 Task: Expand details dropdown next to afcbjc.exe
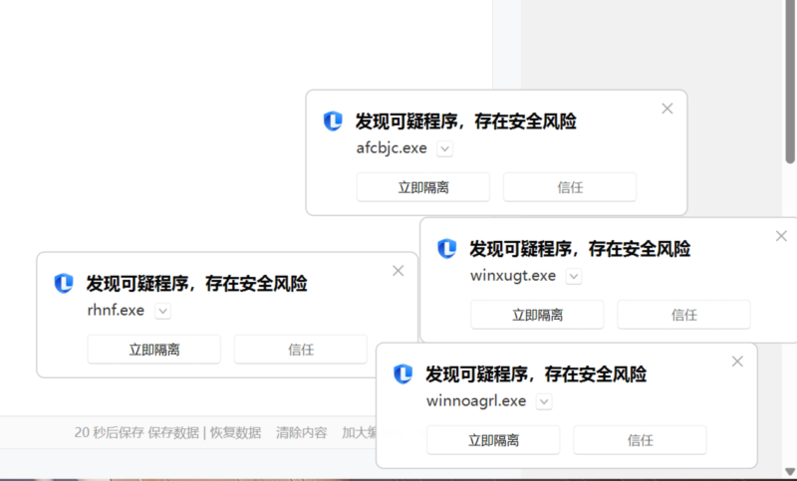(x=445, y=149)
